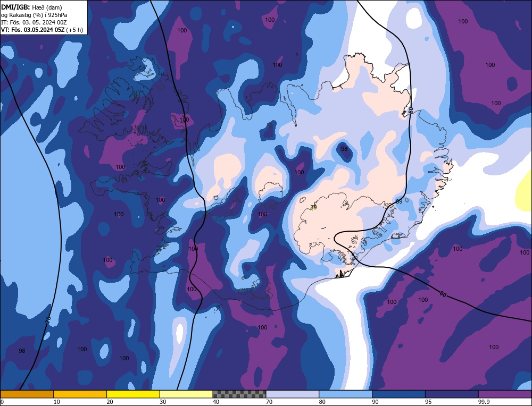Viewport: 532px width, 406px height.
Task: Click the '30' legend scale value
Action: coord(163,402)
